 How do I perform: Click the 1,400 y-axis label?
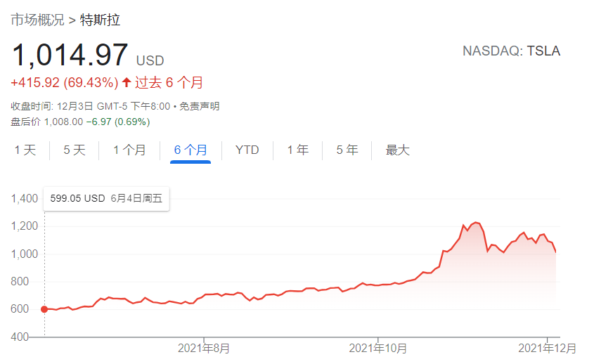(x=24, y=198)
